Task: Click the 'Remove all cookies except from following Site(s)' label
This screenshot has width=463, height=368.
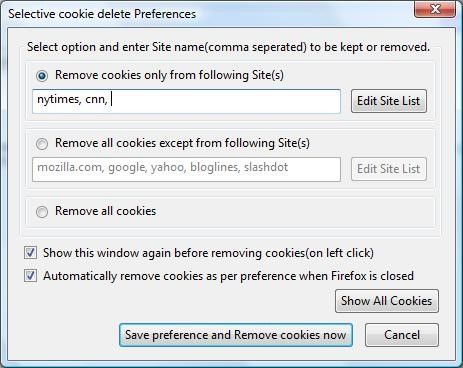Action: [182, 143]
